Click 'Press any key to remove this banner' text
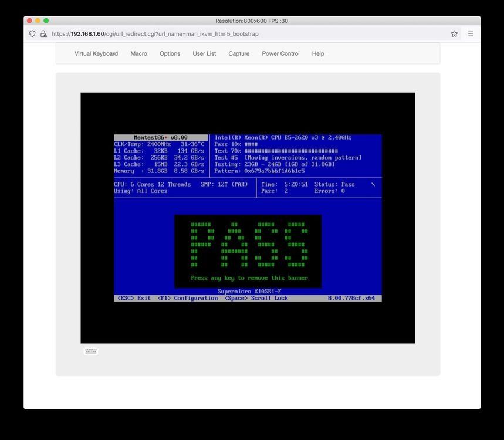 249,278
